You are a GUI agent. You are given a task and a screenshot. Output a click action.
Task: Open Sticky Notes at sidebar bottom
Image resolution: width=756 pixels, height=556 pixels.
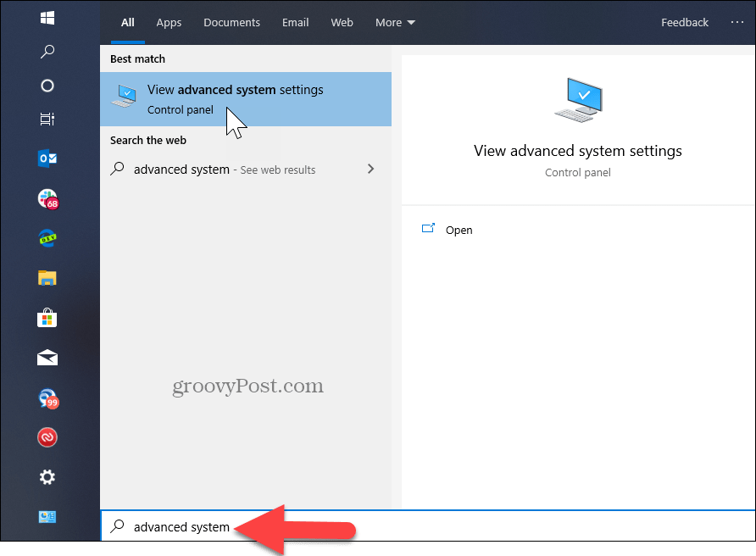click(x=47, y=516)
